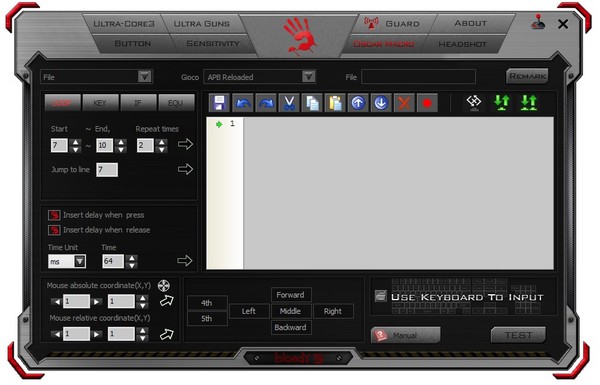Click the redo arrow in macro toolbar
This screenshot has width=600, height=385.
point(266,103)
